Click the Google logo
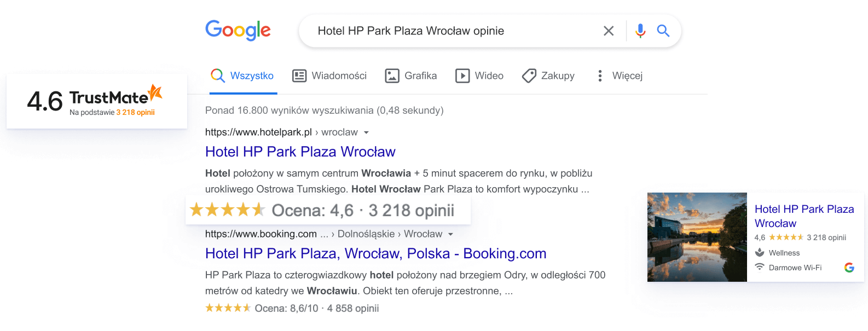The height and width of the screenshot is (331, 868). point(238,31)
